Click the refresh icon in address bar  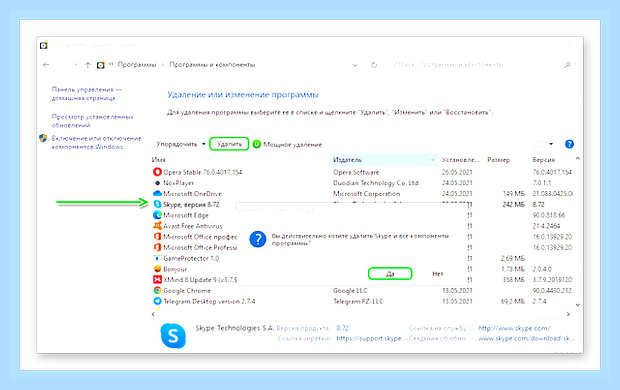point(374,65)
